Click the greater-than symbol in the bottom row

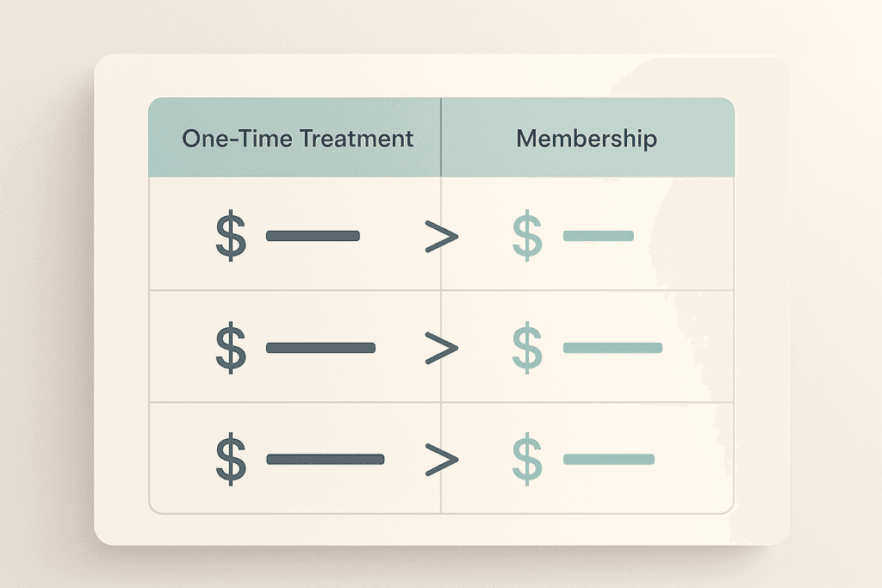(x=442, y=460)
